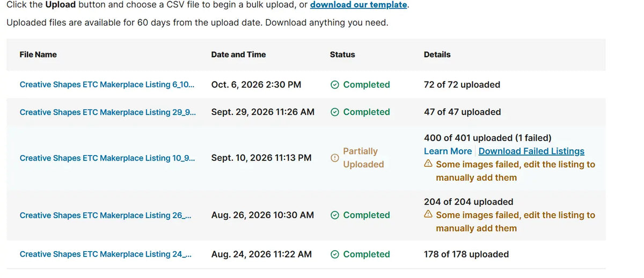Click the Completed checkmark icon for Aug. 26 upload
The height and width of the screenshot is (278, 644).
tap(335, 215)
